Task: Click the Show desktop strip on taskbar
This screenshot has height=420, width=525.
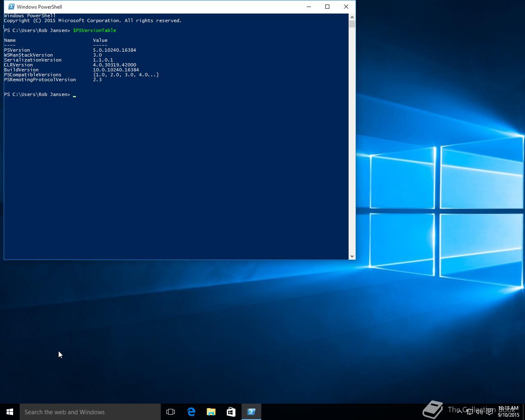Action: coord(524,412)
